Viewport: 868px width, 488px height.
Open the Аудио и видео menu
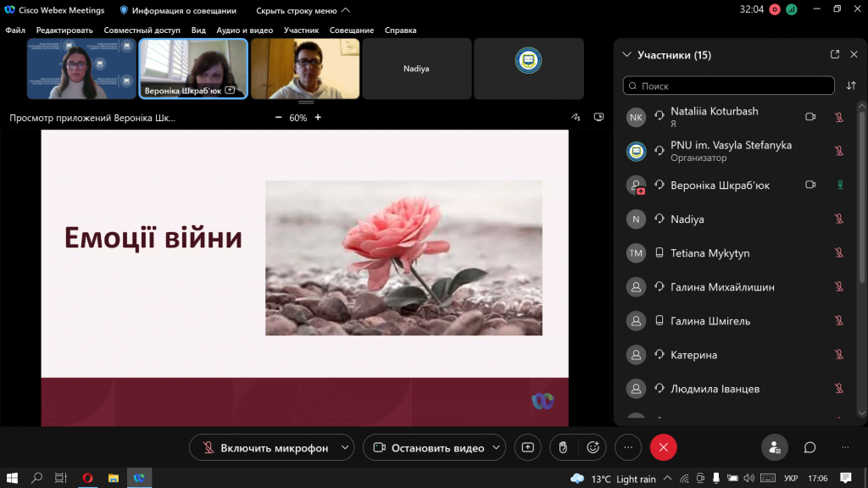(x=245, y=30)
